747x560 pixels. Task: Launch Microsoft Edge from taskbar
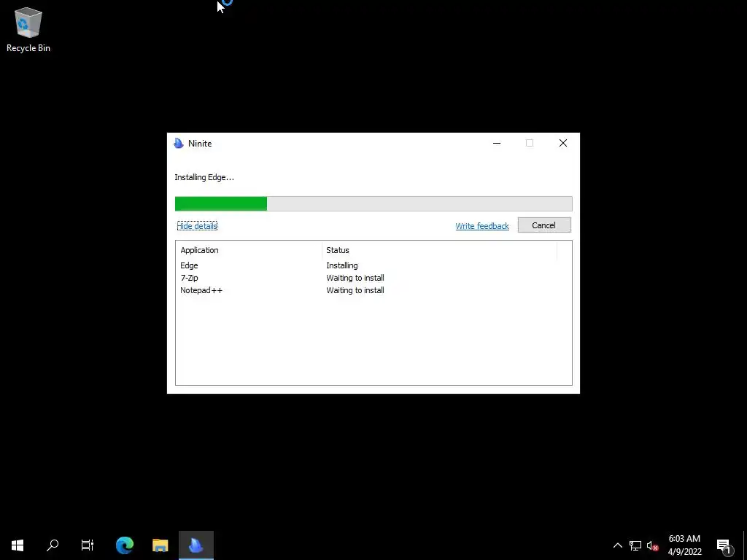click(125, 545)
